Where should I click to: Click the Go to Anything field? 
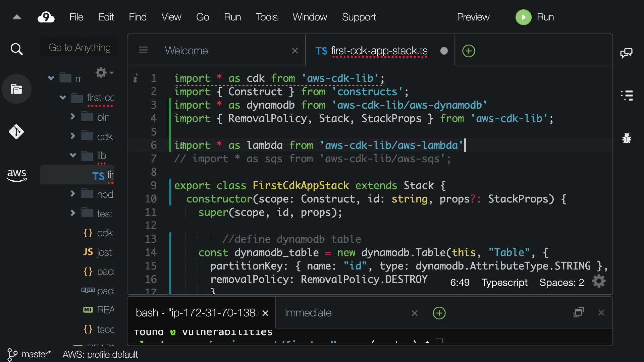[x=79, y=48]
